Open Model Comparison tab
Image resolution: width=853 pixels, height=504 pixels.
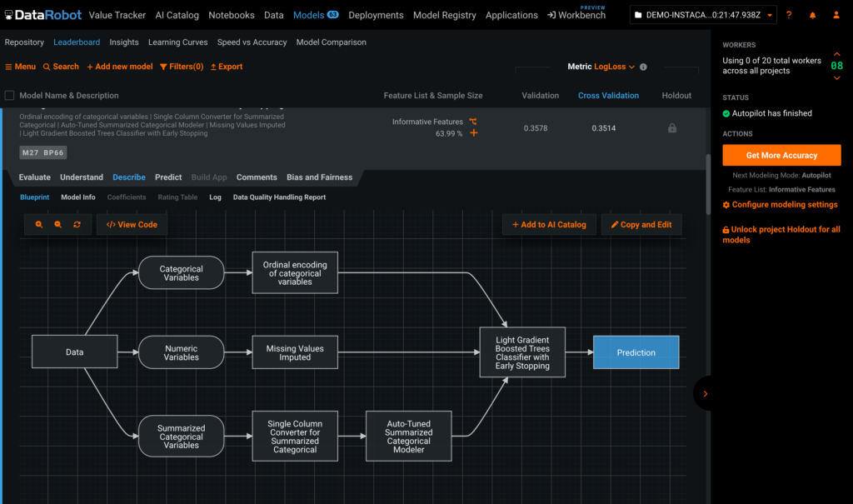(x=332, y=42)
